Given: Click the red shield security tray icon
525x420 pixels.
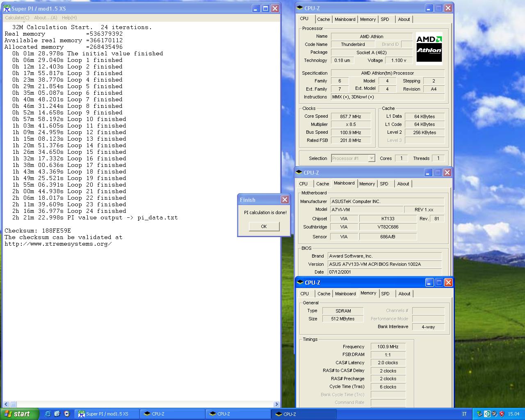Looking at the screenshot, I should (x=502, y=414).
